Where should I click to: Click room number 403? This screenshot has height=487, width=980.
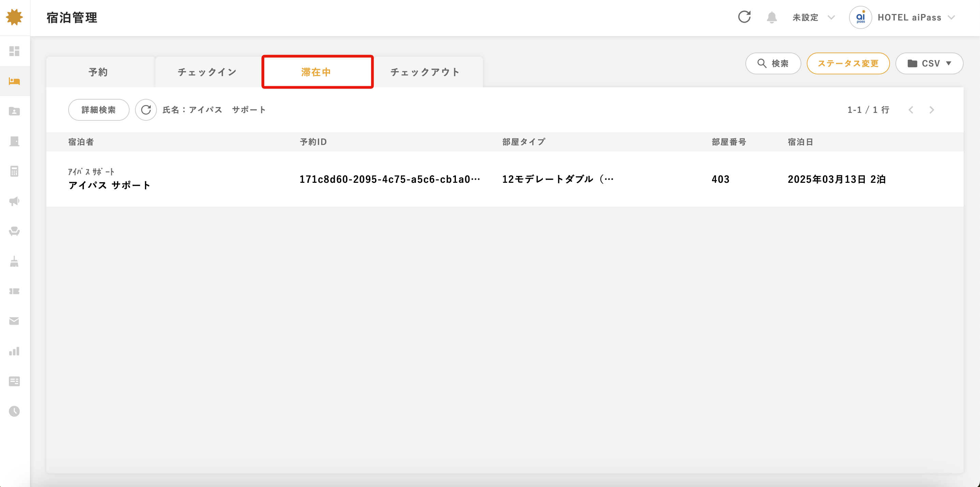coord(721,179)
